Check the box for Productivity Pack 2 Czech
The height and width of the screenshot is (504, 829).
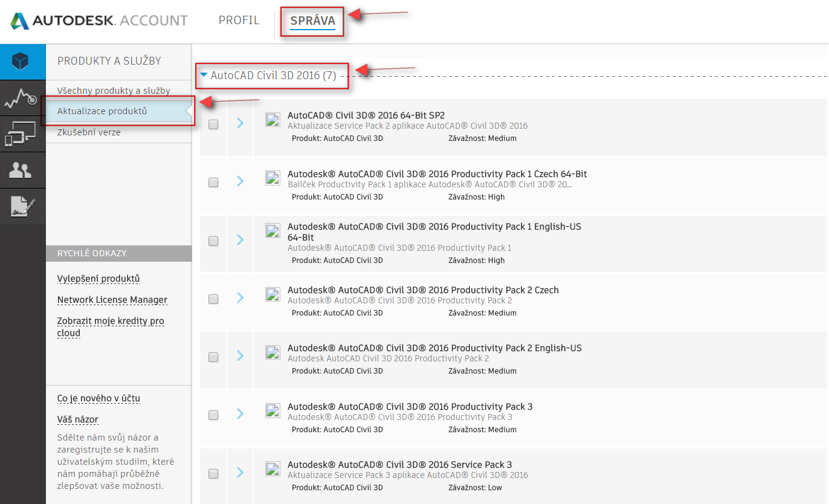click(x=213, y=299)
